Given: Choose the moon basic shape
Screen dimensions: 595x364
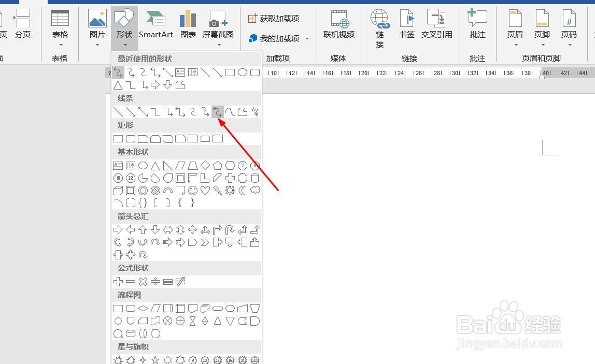Looking at the screenshot, I should point(243,191).
